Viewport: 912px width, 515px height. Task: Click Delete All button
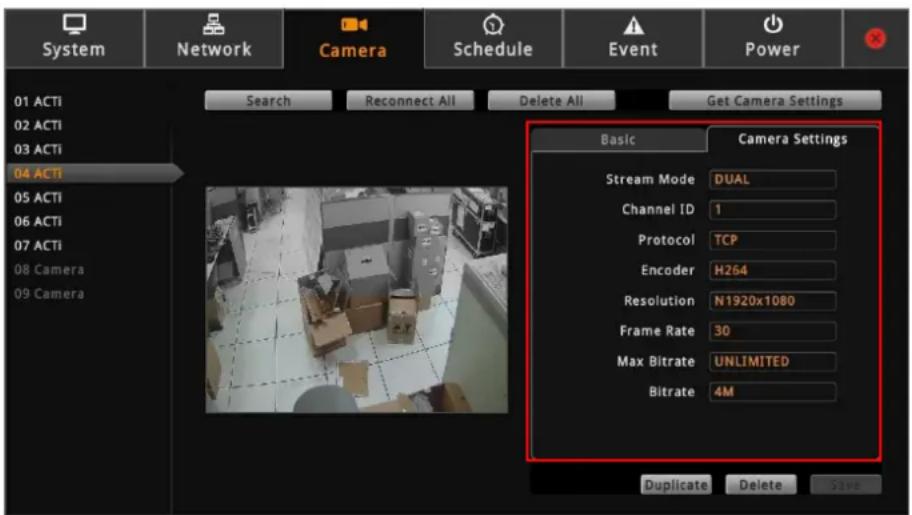551,101
